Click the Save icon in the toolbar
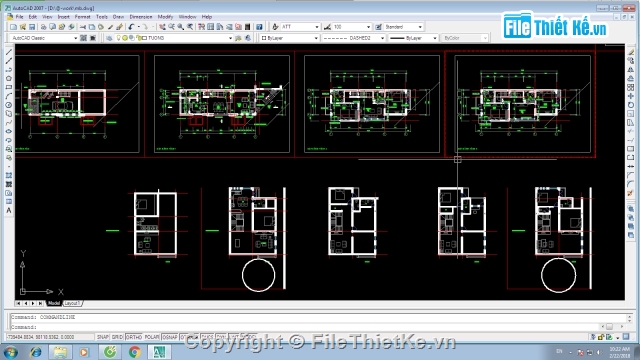This screenshot has width=640, height=360. [x=32, y=27]
